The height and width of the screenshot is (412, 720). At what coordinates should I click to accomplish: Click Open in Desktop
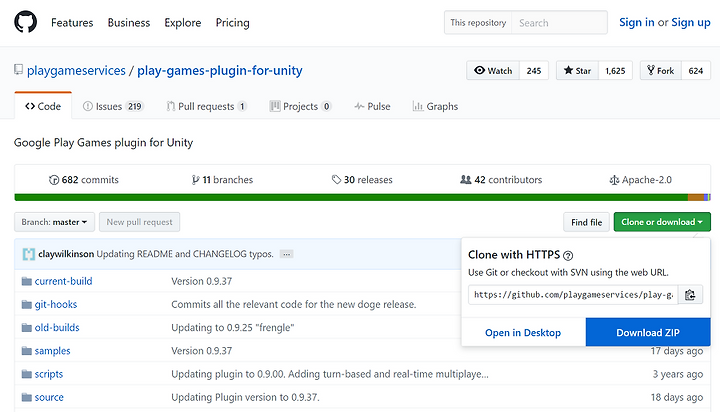[523, 332]
